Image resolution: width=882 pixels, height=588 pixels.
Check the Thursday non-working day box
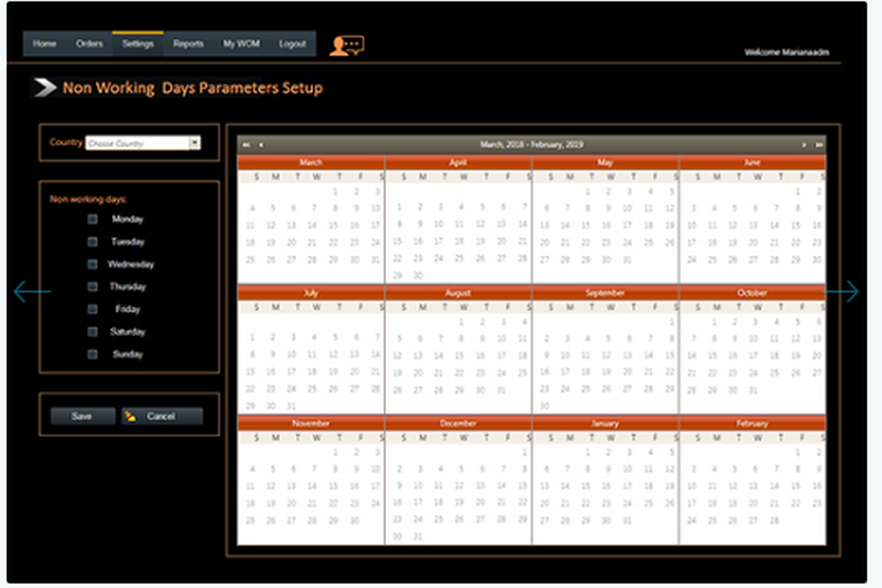pos(93,287)
